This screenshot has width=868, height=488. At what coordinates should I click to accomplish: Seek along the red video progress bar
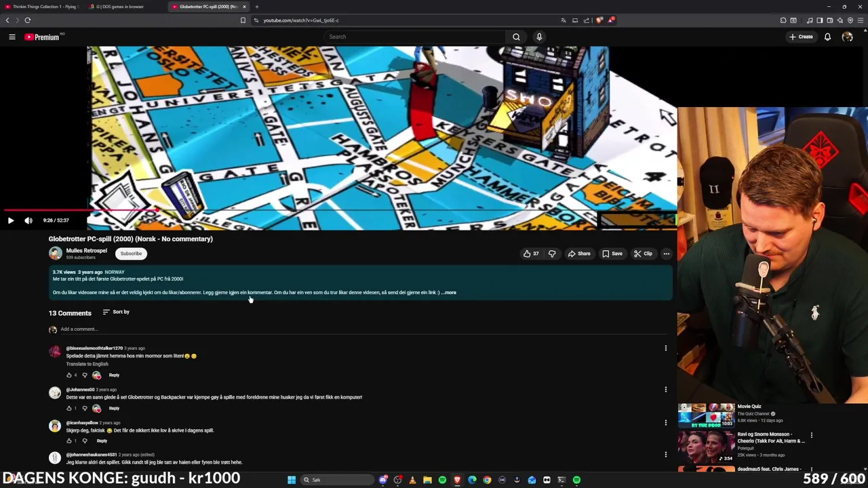pyautogui.click(x=339, y=210)
